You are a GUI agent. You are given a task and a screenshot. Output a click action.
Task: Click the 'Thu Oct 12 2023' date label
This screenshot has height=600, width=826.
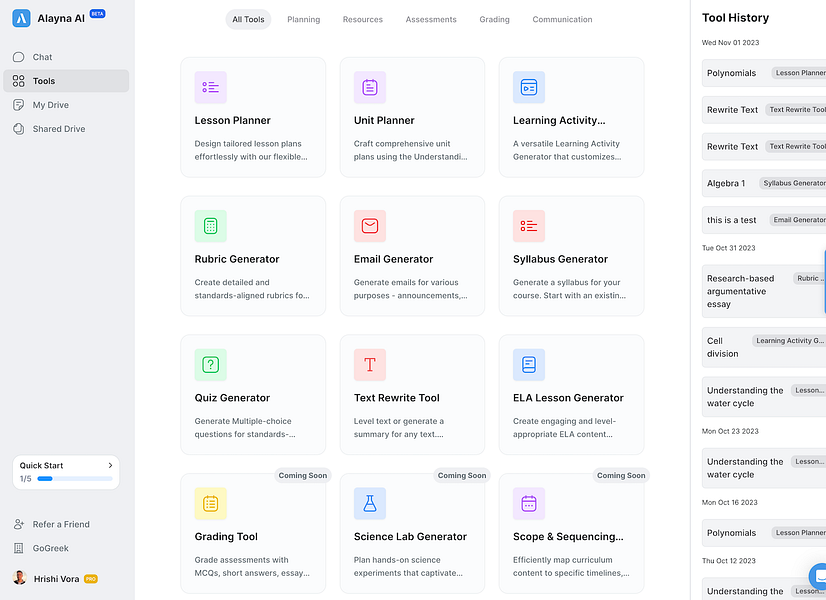click(729, 561)
